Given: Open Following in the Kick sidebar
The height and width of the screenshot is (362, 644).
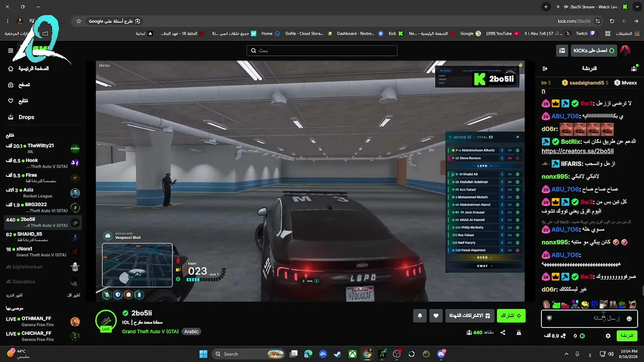Looking at the screenshot, I should point(18,101).
